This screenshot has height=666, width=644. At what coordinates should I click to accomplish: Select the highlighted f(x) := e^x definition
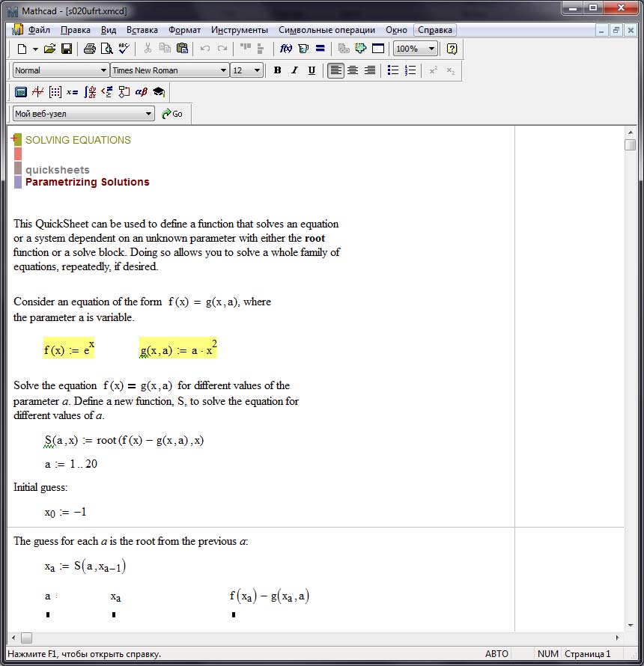point(69,348)
